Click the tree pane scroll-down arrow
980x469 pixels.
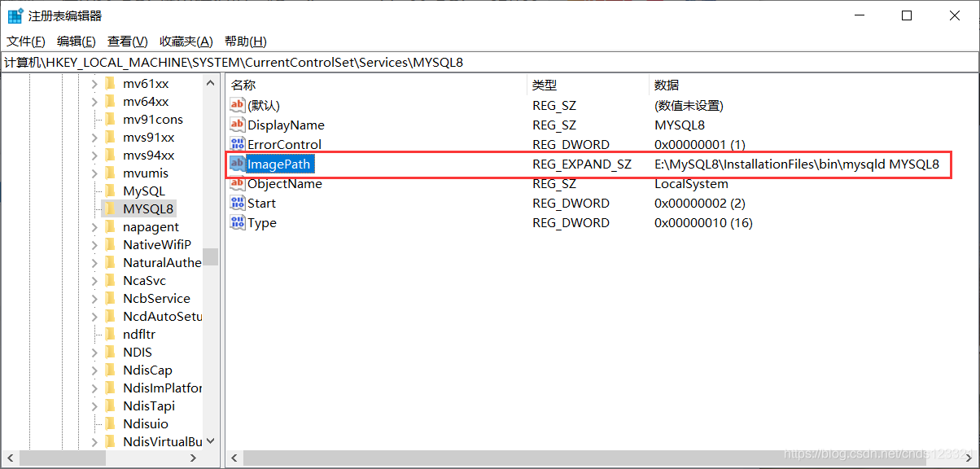[x=211, y=441]
